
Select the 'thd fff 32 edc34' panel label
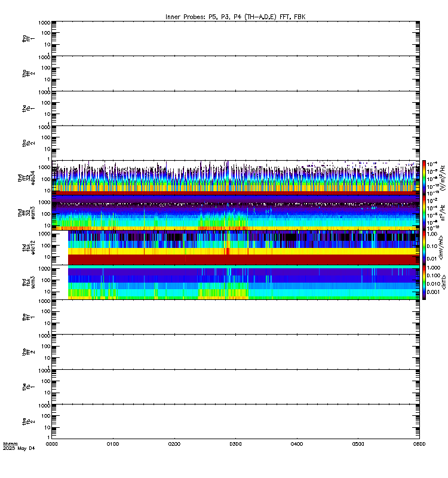[x=26, y=177]
